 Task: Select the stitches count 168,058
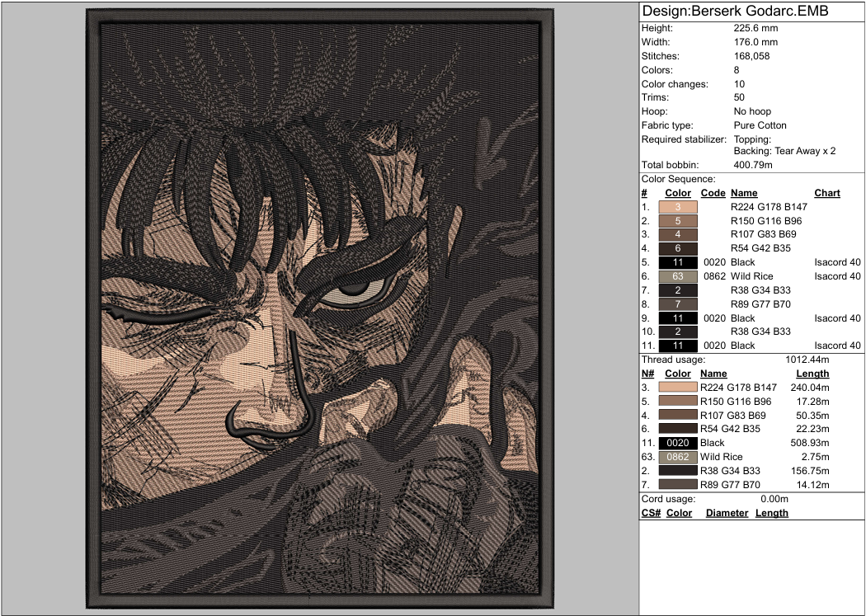[x=751, y=56]
